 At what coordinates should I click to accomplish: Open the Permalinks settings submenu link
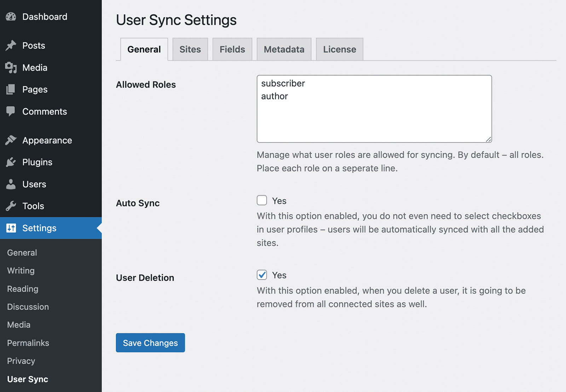(28, 343)
